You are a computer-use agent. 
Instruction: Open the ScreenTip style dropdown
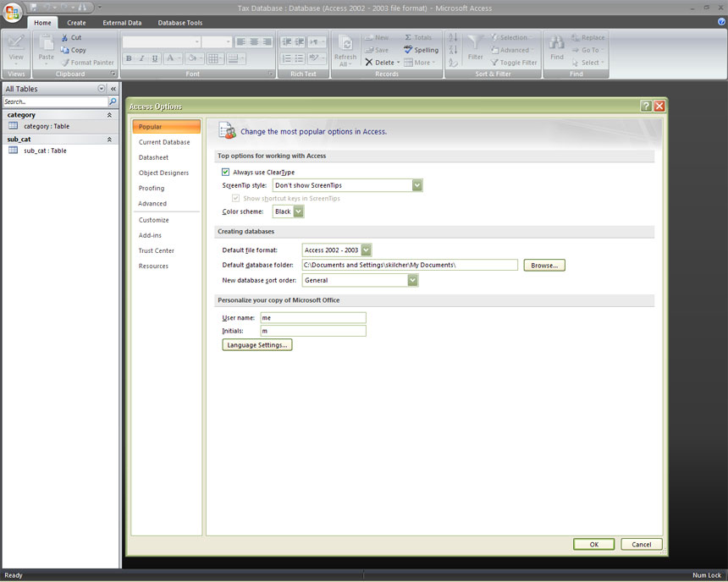pyautogui.click(x=417, y=185)
